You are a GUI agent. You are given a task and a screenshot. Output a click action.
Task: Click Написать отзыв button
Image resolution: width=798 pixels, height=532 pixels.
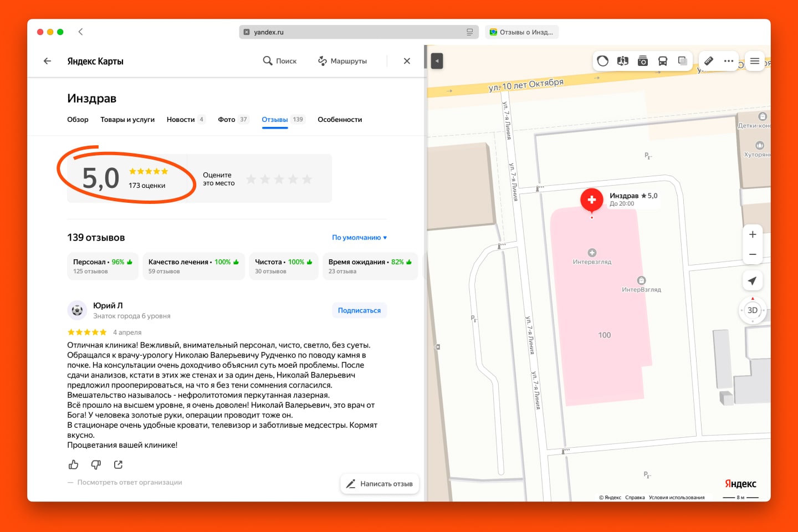click(380, 484)
